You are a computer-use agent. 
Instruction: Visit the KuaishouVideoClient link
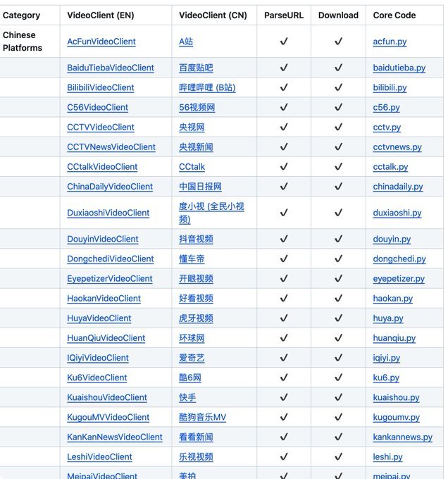[107, 397]
